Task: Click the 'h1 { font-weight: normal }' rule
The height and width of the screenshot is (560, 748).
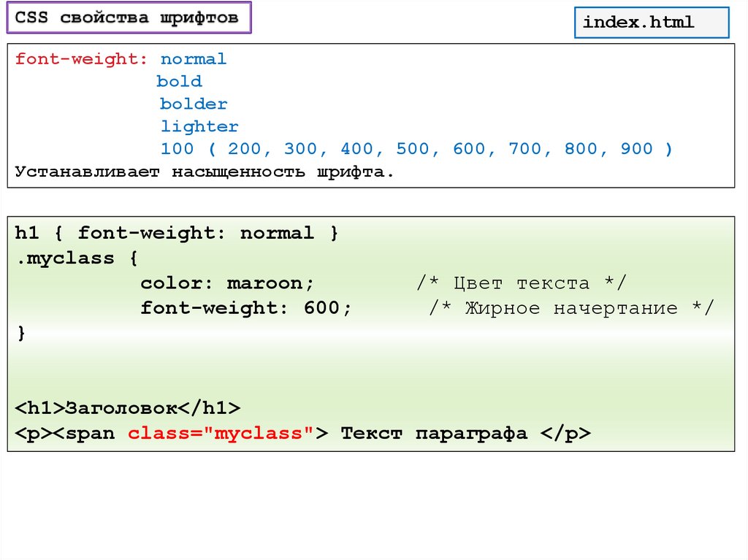Action: point(177,233)
